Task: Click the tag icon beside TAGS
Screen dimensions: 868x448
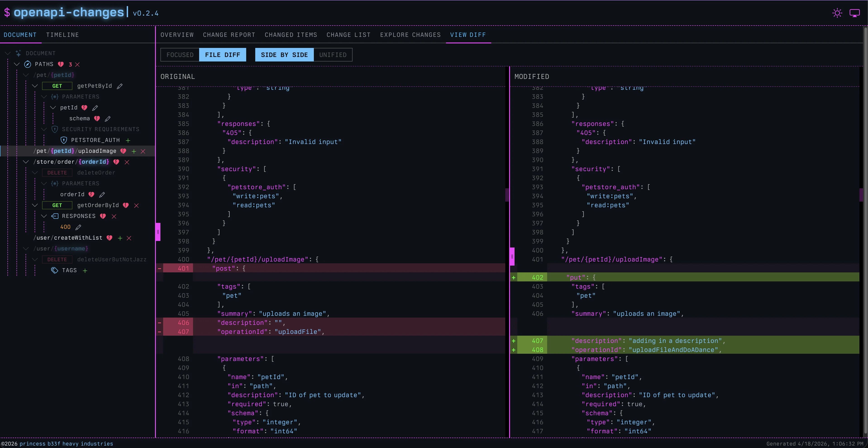Action: [54, 270]
